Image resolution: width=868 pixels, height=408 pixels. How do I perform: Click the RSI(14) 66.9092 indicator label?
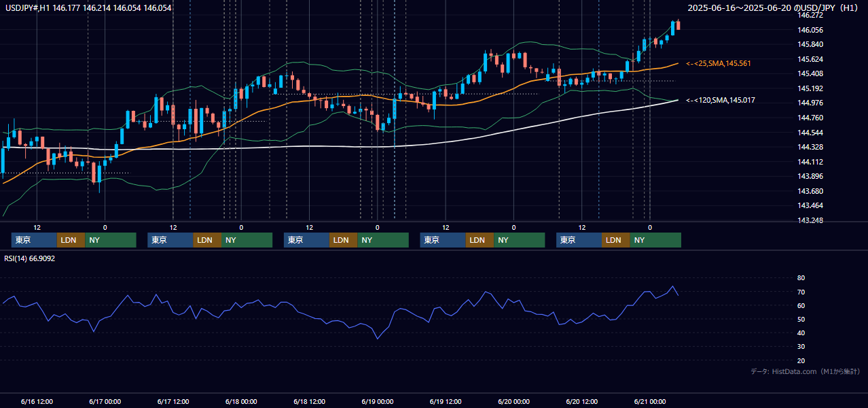(30, 258)
